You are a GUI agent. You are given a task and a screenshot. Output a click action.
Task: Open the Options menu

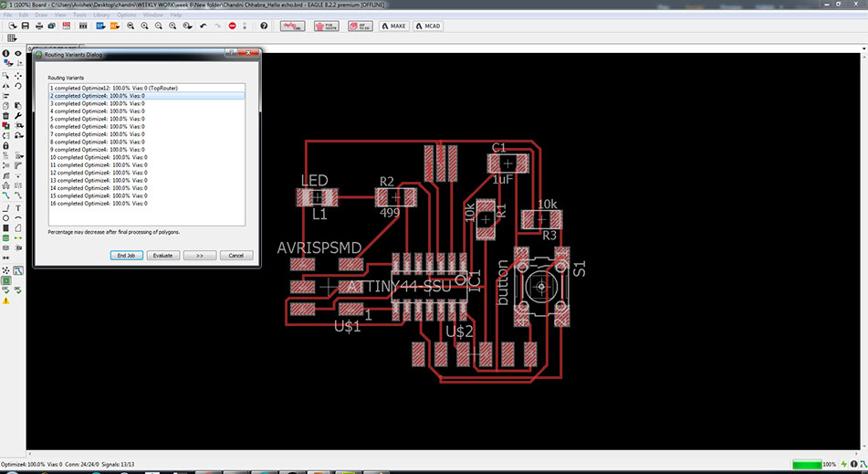127,15
